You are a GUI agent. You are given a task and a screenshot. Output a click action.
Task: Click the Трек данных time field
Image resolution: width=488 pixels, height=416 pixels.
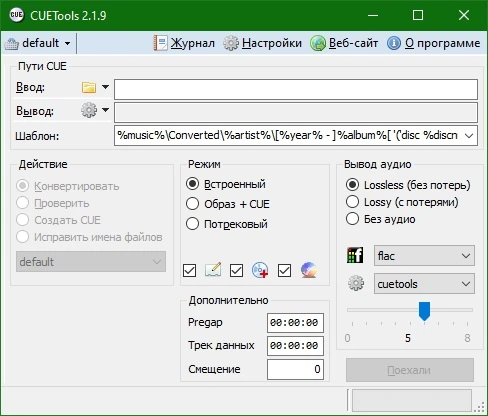[295, 346]
